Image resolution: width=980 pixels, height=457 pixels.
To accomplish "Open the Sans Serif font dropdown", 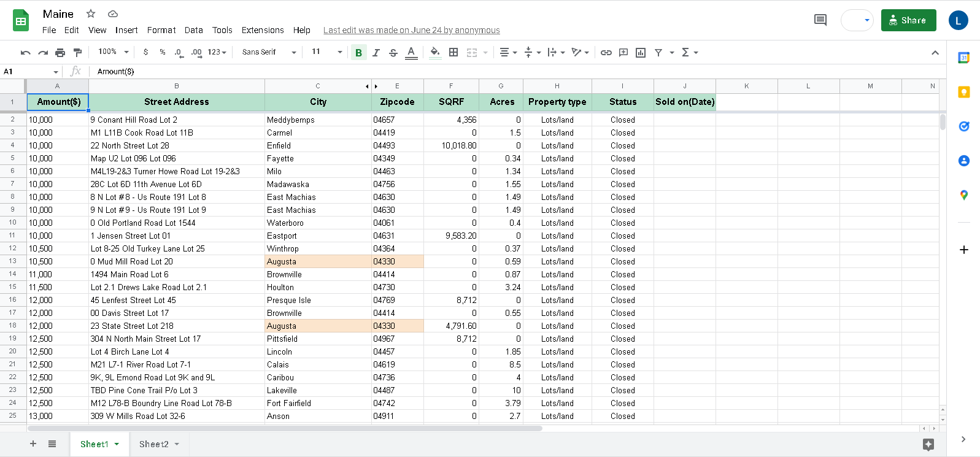I will click(x=269, y=52).
